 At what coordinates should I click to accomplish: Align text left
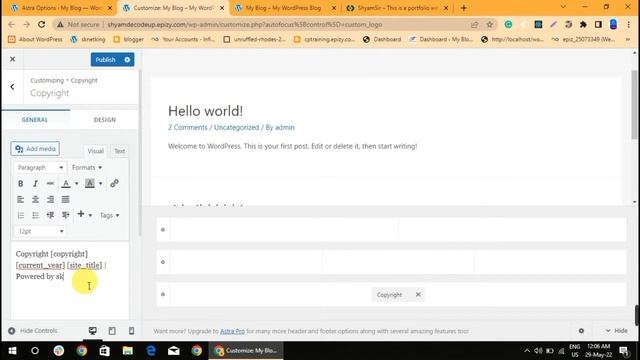pyautogui.click(x=20, y=199)
